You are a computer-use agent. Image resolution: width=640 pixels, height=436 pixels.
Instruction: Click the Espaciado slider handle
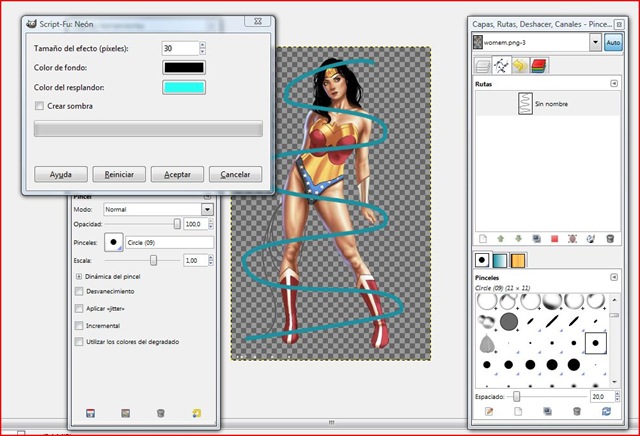pos(517,396)
